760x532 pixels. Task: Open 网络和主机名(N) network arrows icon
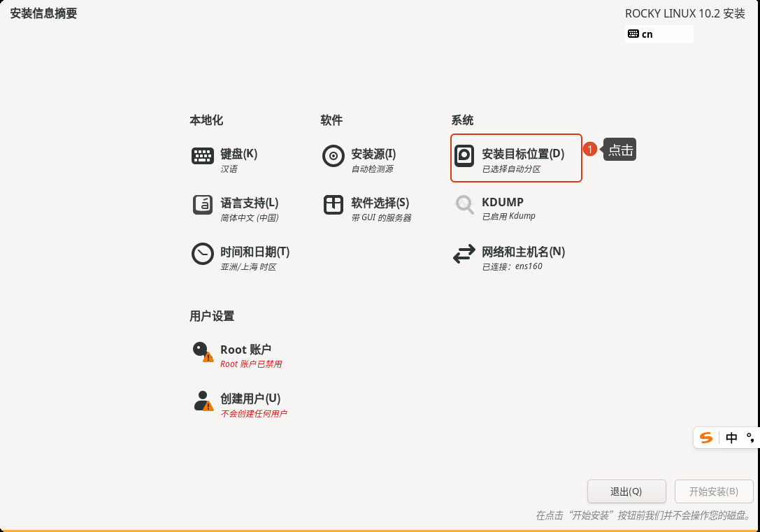[464, 254]
